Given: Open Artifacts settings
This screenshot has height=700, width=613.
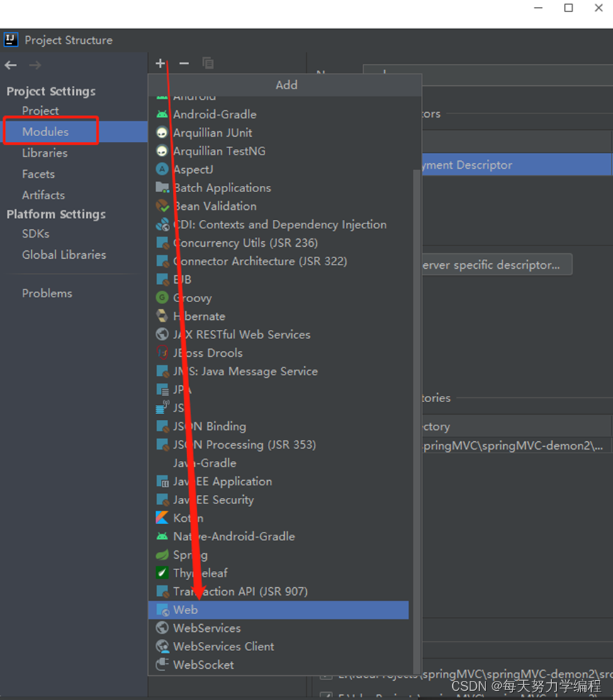Looking at the screenshot, I should point(43,194).
